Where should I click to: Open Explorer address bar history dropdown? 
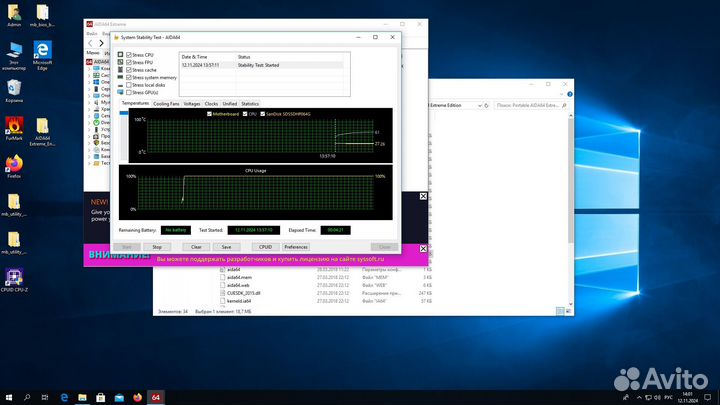(479, 105)
